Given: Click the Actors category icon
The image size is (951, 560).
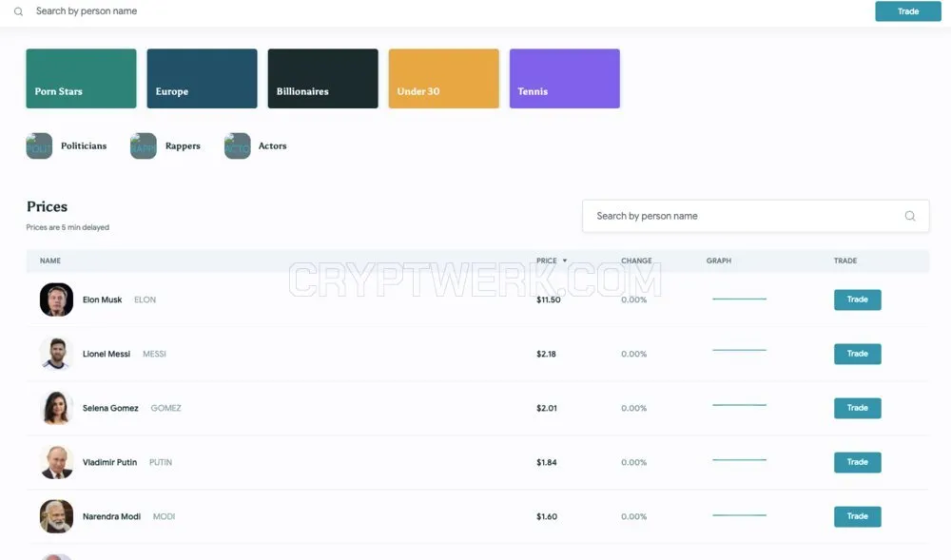Looking at the screenshot, I should (x=237, y=146).
